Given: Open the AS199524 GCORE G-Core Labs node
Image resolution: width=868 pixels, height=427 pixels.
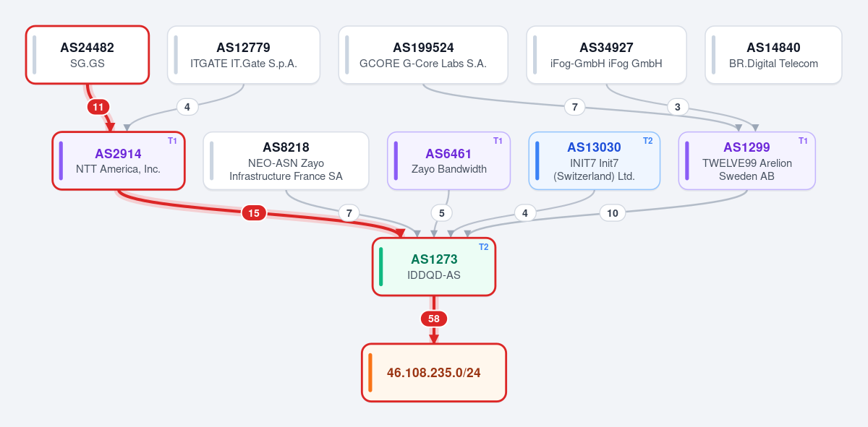Looking at the screenshot, I should pos(423,55).
